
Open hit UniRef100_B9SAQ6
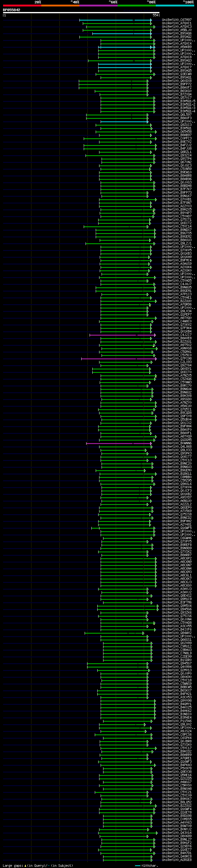click(177, 33)
